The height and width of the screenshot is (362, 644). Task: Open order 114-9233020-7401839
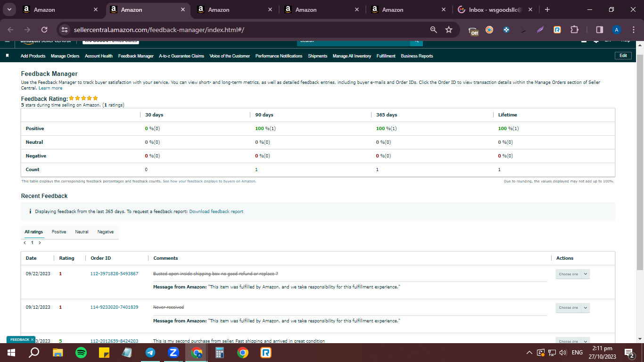114,307
